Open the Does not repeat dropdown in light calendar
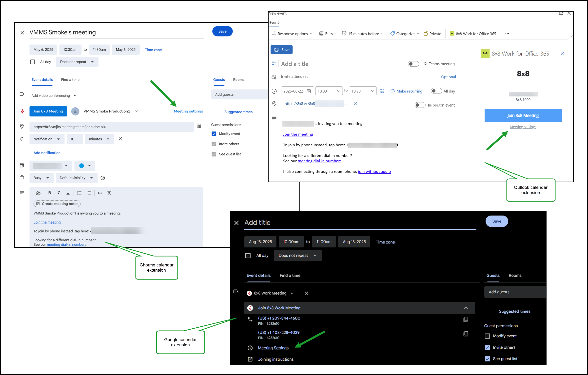This screenshot has width=588, height=375. point(77,62)
